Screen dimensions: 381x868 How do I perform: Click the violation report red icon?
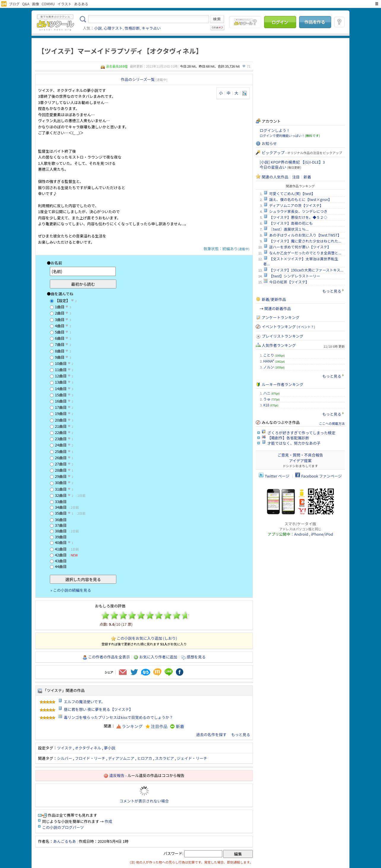(x=106, y=776)
